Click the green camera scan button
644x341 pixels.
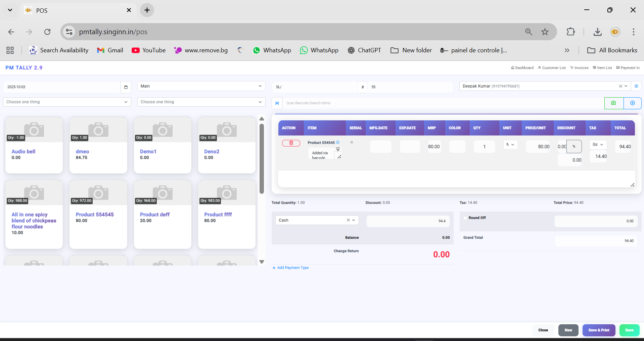613,103
